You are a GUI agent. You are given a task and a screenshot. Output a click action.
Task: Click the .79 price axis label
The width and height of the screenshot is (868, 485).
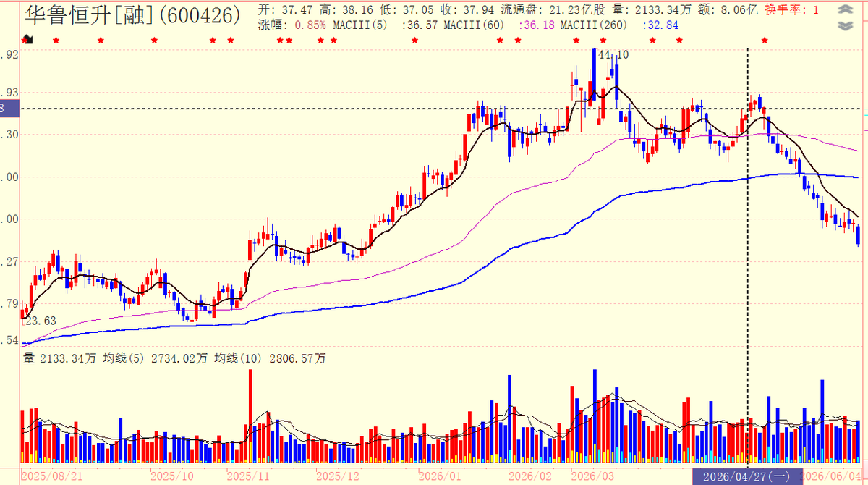tap(10, 303)
